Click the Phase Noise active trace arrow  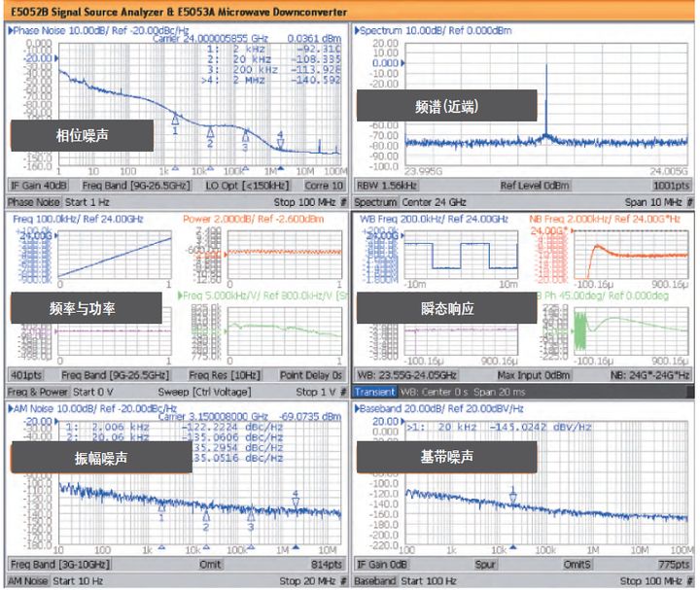10,30
